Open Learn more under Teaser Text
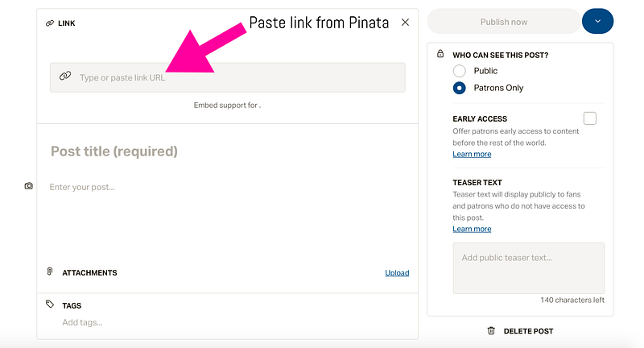 (472, 229)
